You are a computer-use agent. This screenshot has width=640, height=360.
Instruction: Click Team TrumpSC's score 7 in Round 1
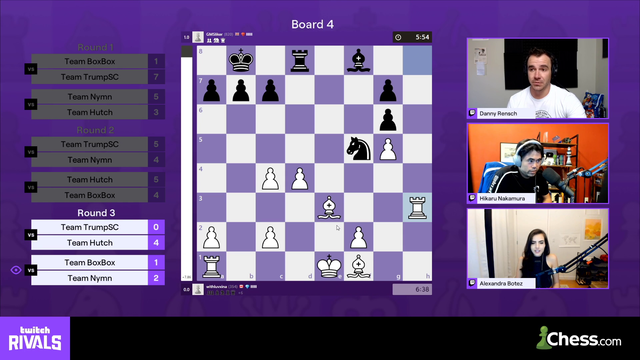(x=156, y=77)
